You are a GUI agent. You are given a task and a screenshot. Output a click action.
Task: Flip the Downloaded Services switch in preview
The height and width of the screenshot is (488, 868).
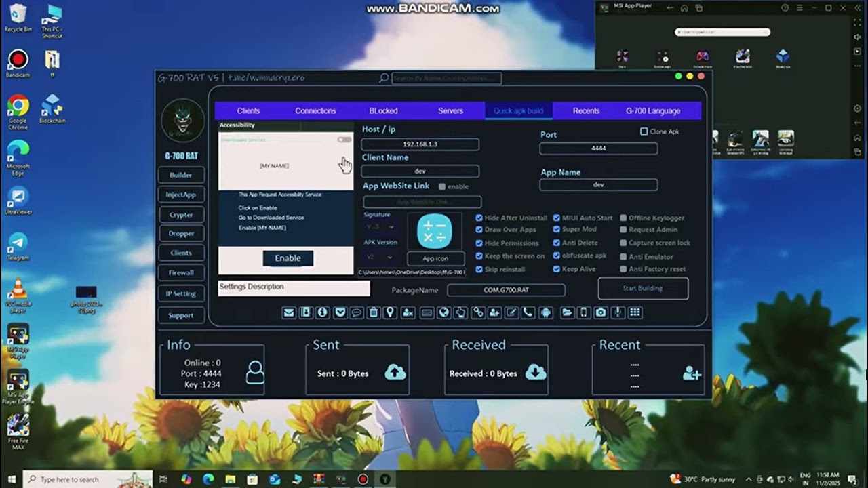tap(344, 140)
